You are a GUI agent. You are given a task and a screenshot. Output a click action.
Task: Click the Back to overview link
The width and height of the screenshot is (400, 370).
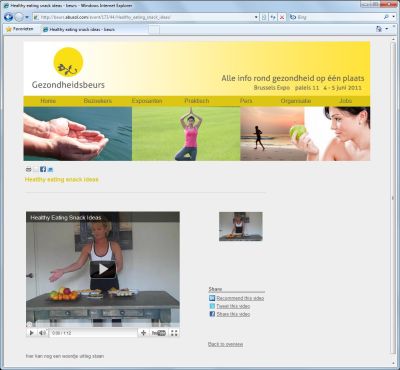(x=226, y=344)
